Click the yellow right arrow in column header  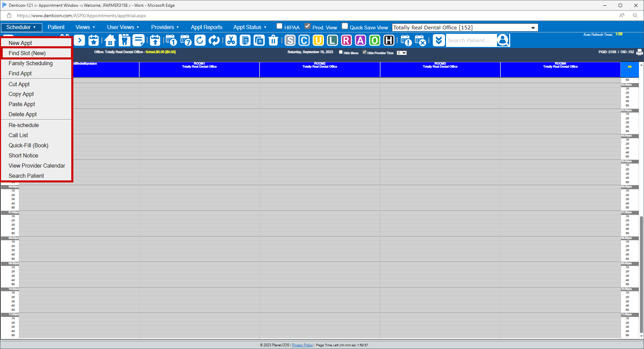point(630,67)
